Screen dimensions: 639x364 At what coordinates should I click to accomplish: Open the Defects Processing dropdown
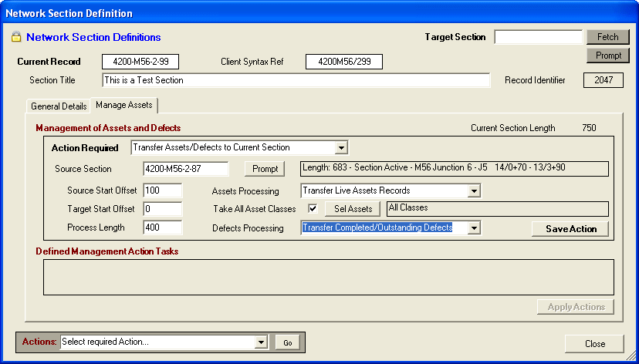pos(475,228)
